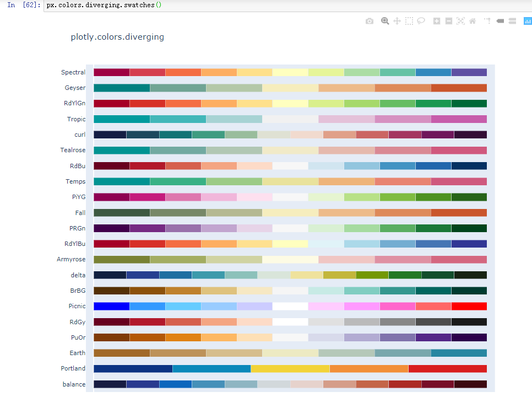Click the In [62] cell prompt
Image resolution: width=532 pixels, height=397 pixels.
pyautogui.click(x=23, y=5)
